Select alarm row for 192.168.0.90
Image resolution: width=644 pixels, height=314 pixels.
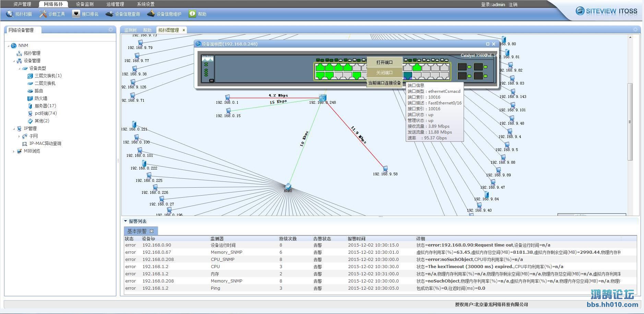coord(380,245)
